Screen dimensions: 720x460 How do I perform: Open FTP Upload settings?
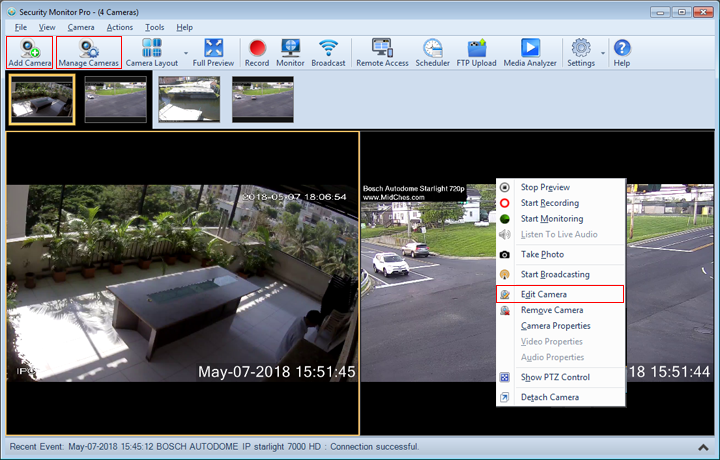[x=477, y=52]
